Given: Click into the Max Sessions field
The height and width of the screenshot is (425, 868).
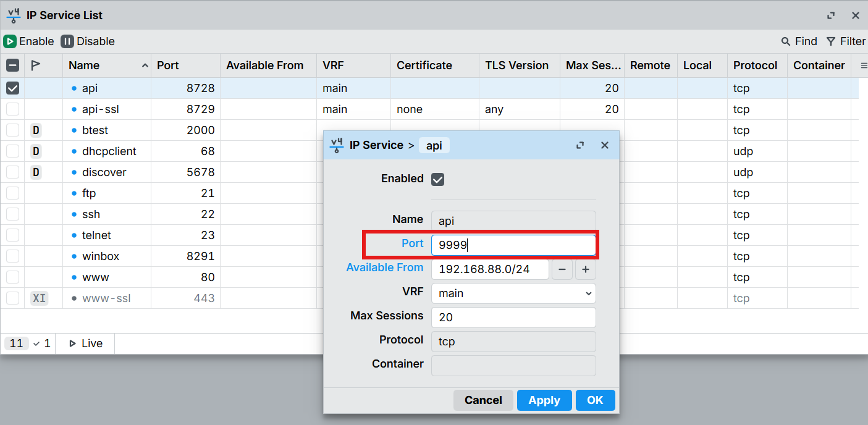Looking at the screenshot, I should [513, 318].
